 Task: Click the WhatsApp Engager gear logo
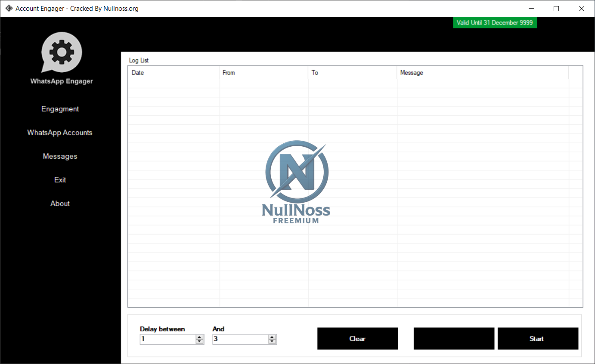pyautogui.click(x=62, y=52)
